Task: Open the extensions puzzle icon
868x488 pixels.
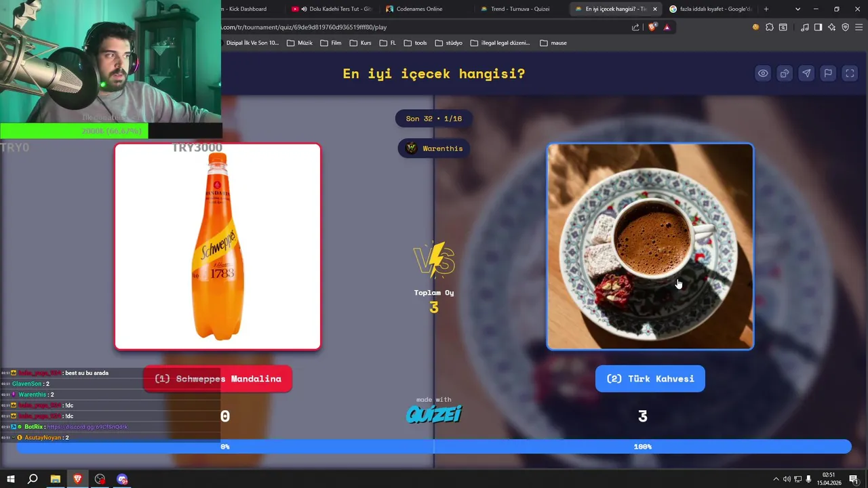Action: [x=770, y=27]
